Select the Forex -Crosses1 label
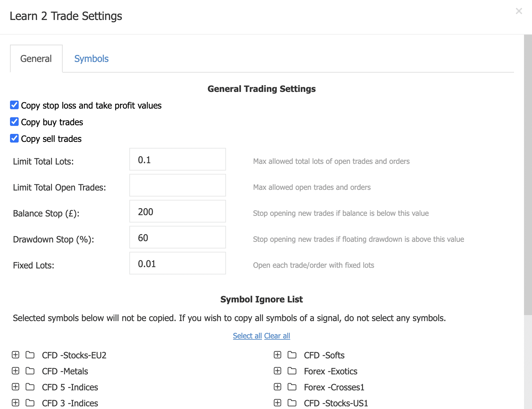This screenshot has height=409, width=532. tap(334, 387)
